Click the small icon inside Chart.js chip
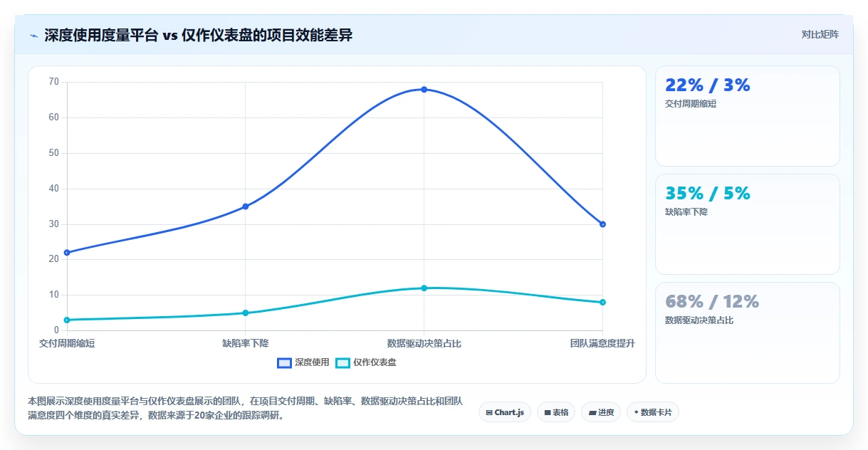The image size is (868, 450). (489, 412)
